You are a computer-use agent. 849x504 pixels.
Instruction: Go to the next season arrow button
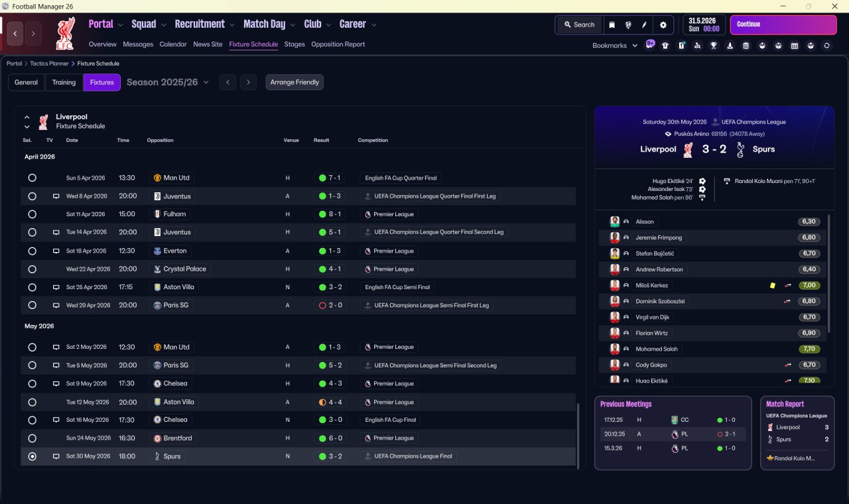248,82
